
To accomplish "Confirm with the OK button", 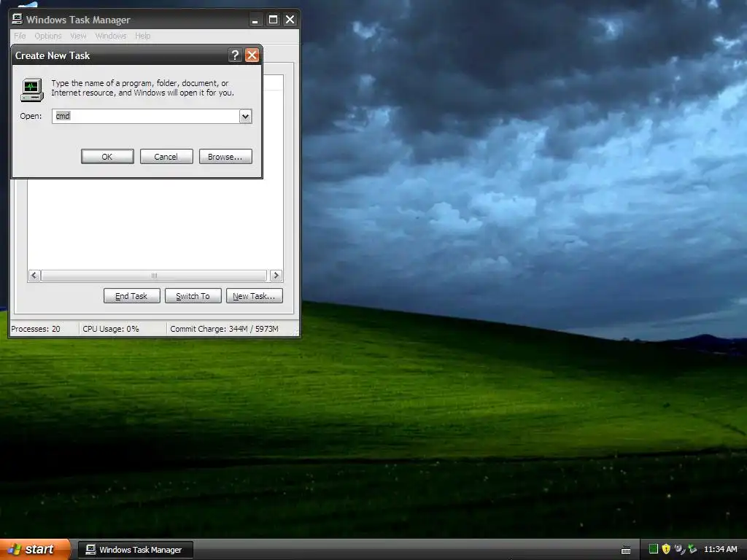I will tap(107, 157).
